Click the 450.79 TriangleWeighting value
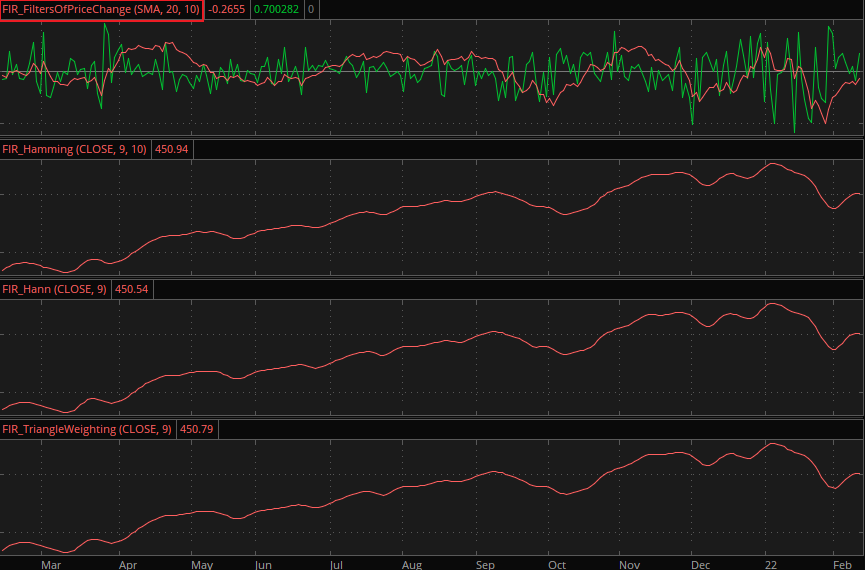This screenshot has width=865, height=570. pyautogui.click(x=196, y=429)
